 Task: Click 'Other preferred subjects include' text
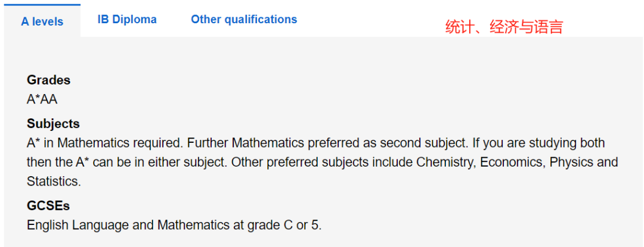point(322,162)
